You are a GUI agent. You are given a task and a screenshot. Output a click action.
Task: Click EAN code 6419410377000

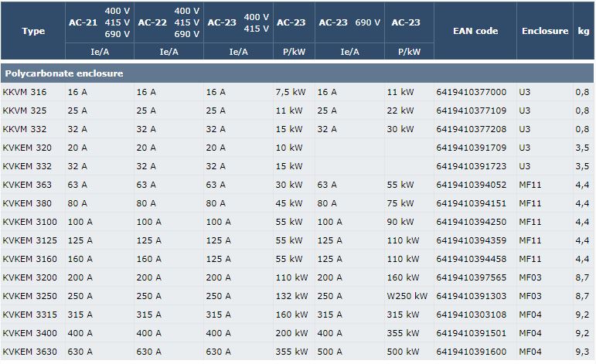tap(472, 92)
